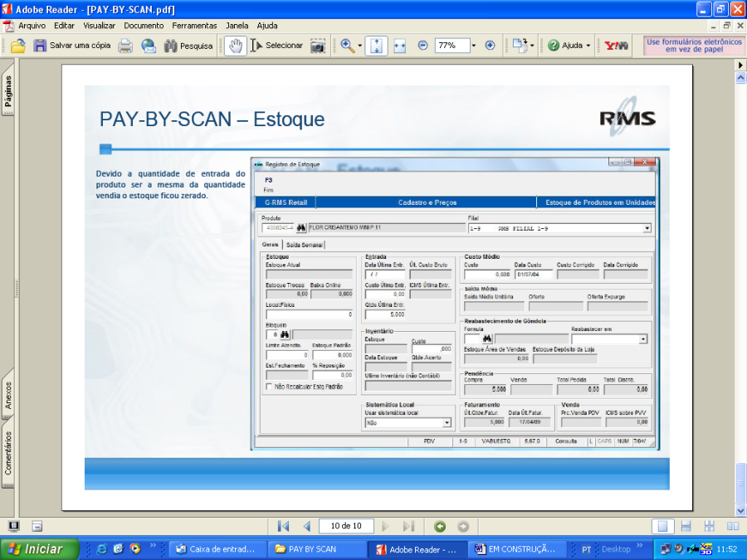The image size is (747, 560).
Task: Go to the first page
Action: coord(284,526)
